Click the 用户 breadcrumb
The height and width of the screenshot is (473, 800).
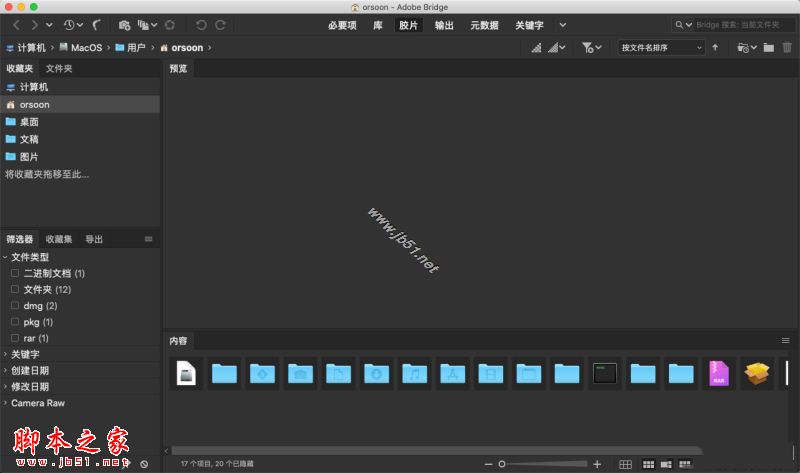[130, 48]
